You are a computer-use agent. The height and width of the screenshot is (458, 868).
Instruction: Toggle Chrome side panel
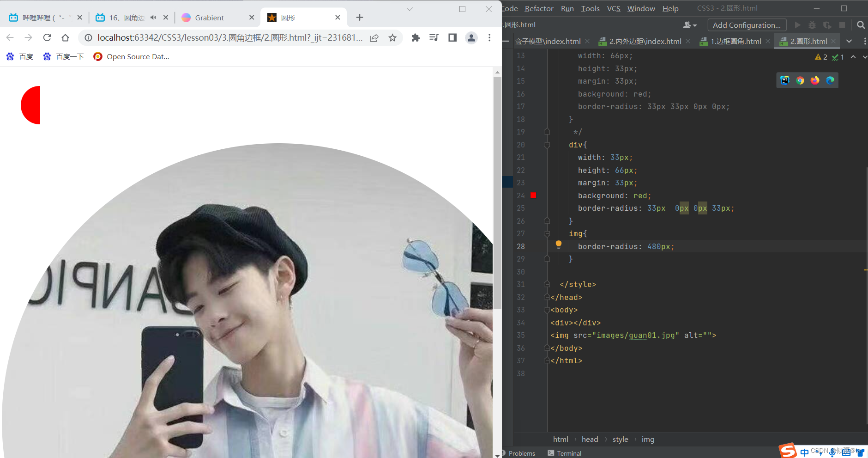[452, 37]
